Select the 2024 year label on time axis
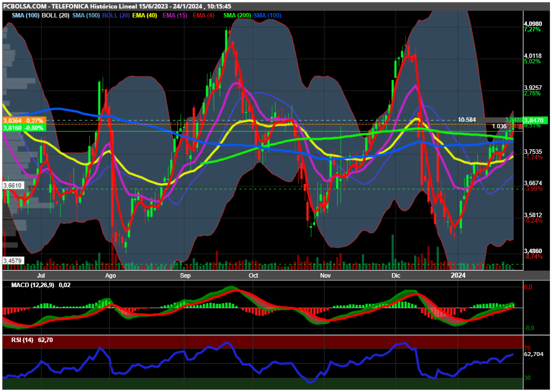 [458, 275]
